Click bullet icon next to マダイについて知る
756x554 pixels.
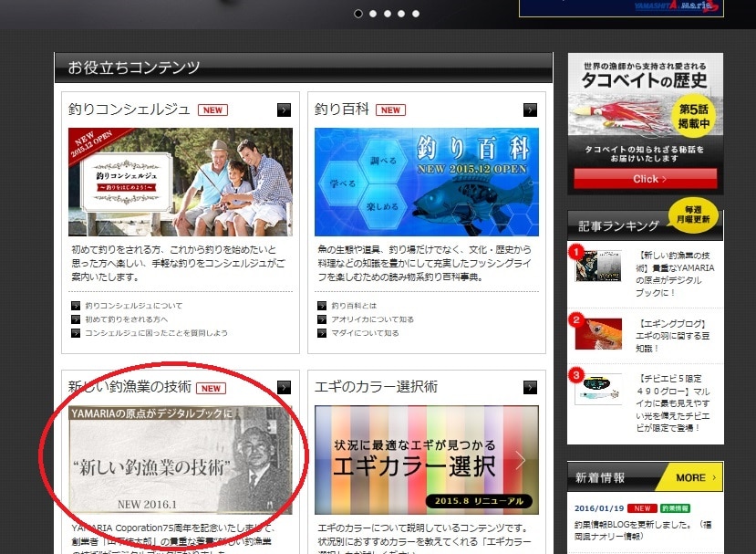322,333
